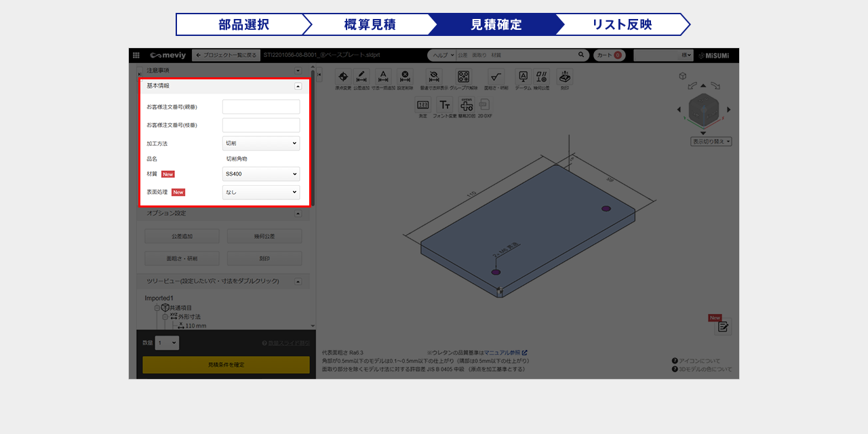Open the フォント変更 font change tool

tap(444, 106)
